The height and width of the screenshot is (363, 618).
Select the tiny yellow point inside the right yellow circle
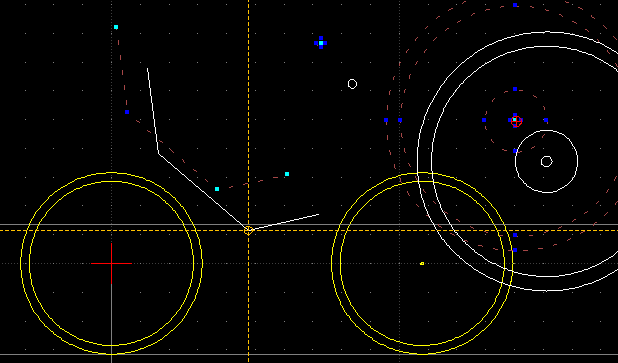coord(422,263)
